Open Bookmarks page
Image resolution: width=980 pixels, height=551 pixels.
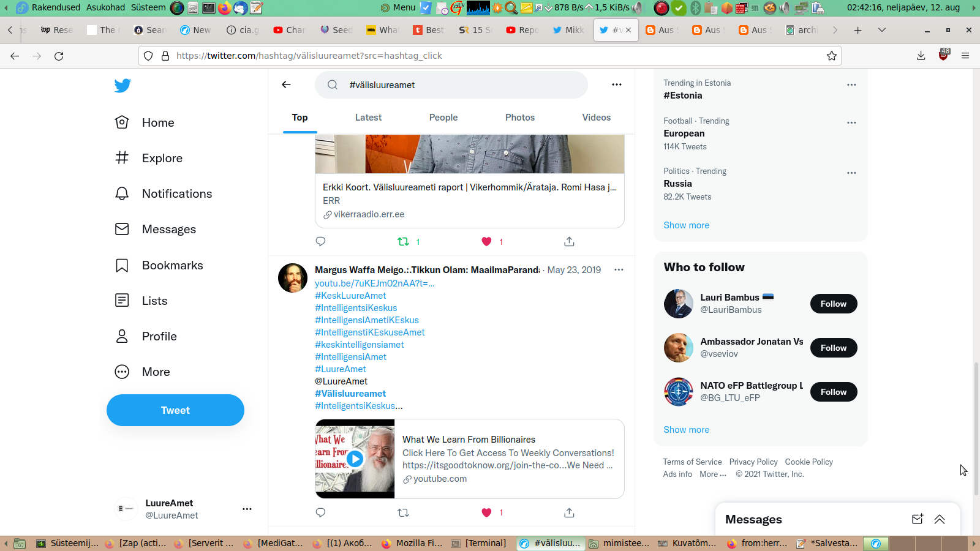(x=159, y=265)
